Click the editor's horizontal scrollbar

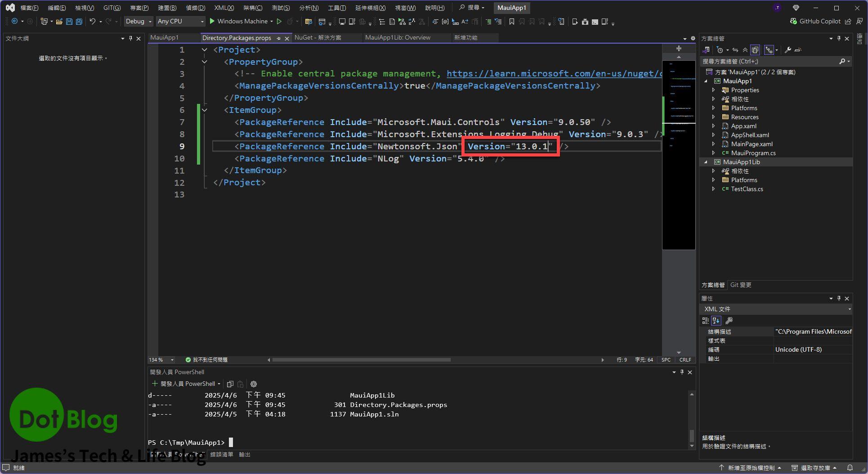tap(361, 360)
